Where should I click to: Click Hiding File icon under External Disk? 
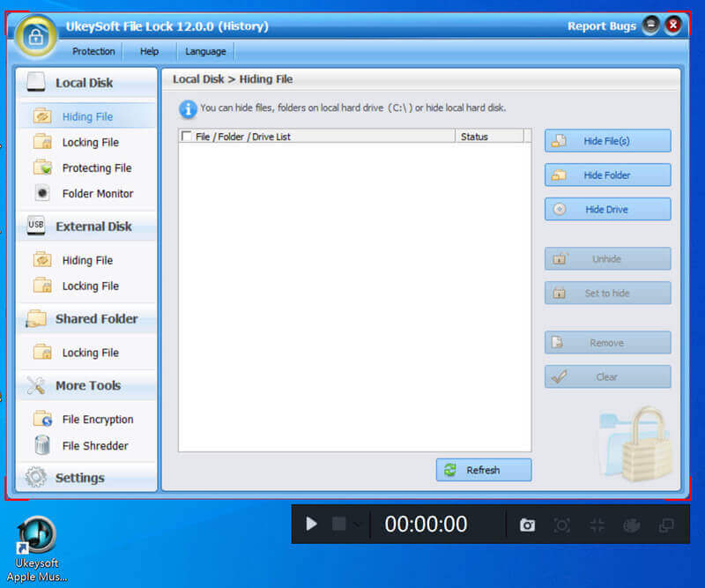(42, 259)
